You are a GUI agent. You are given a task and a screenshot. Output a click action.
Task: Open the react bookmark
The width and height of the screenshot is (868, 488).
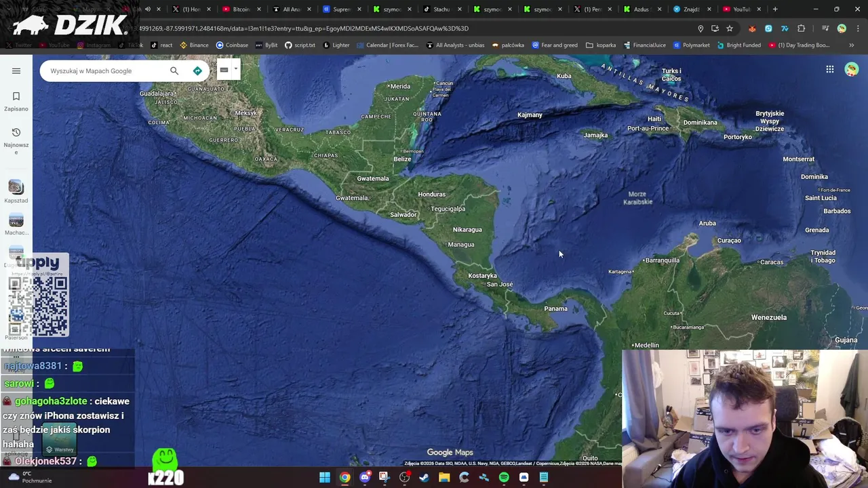coord(161,45)
